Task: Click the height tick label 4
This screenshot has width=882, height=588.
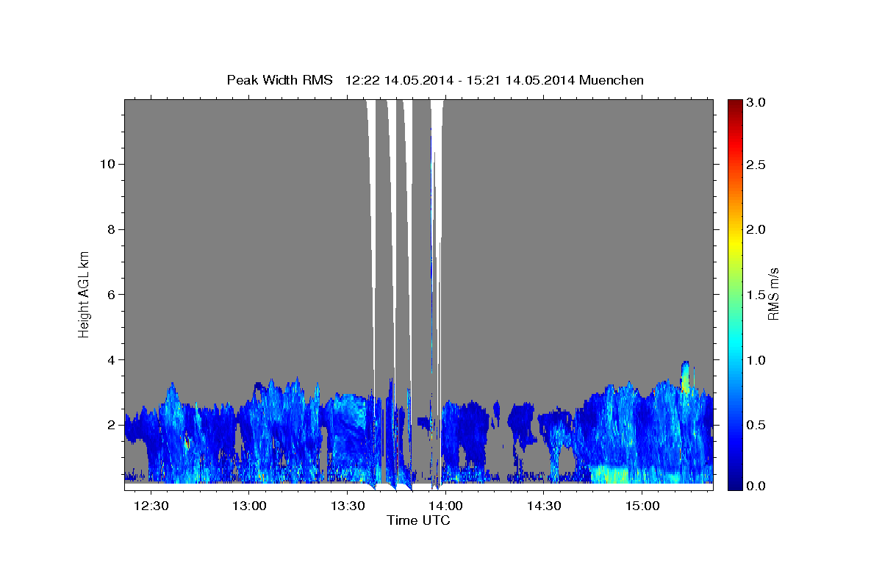Action: pyautogui.click(x=111, y=360)
